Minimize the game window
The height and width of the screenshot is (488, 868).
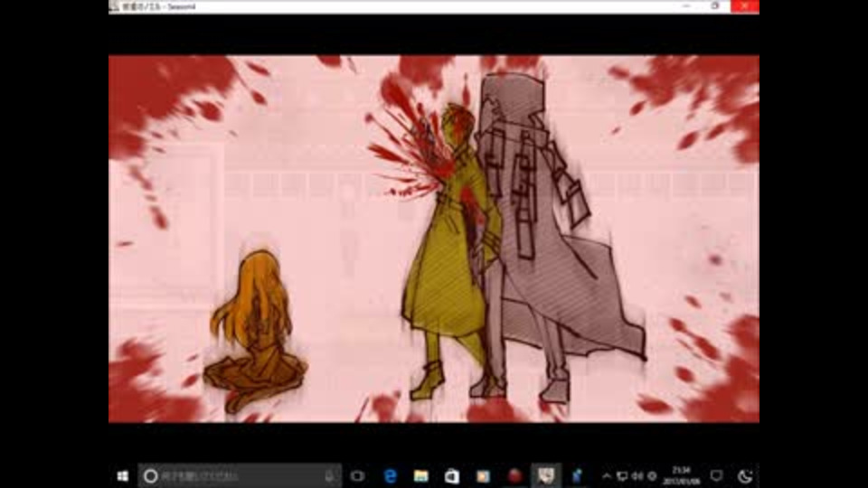[x=686, y=6]
